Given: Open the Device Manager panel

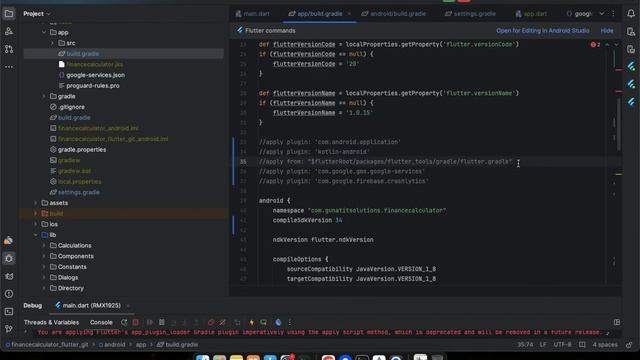Looking at the screenshot, I should 631,31.
